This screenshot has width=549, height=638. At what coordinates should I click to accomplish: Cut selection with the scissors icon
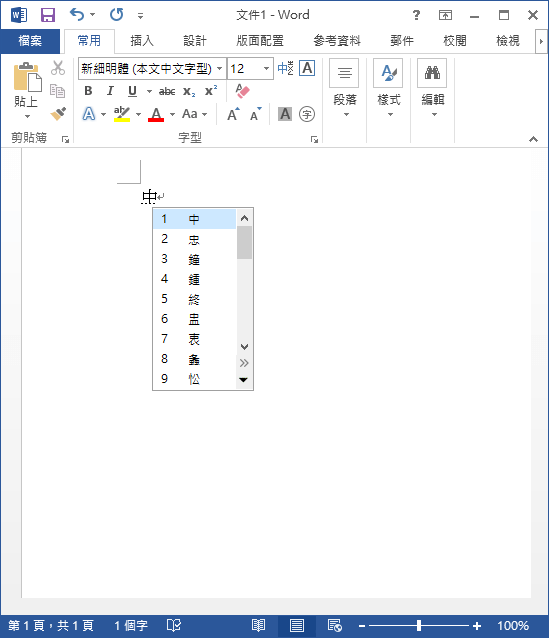click(x=58, y=68)
